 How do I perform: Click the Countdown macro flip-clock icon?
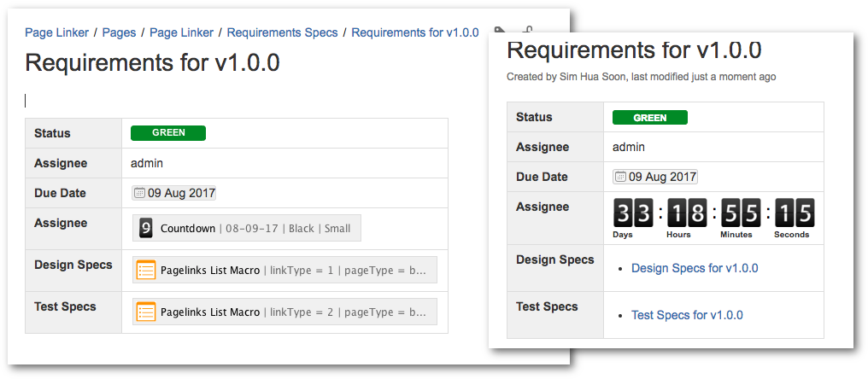point(146,229)
